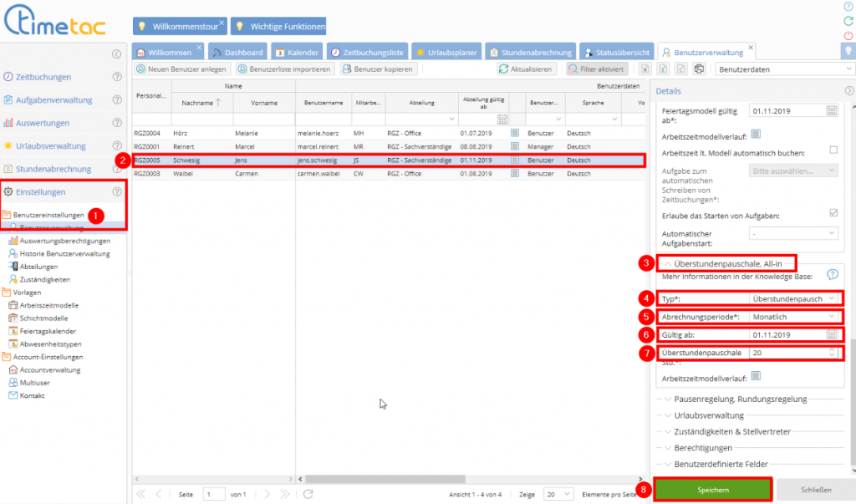856x504 pixels.
Task: Expand the Urlaubsverwaltung section in Details
Action: pos(708,415)
